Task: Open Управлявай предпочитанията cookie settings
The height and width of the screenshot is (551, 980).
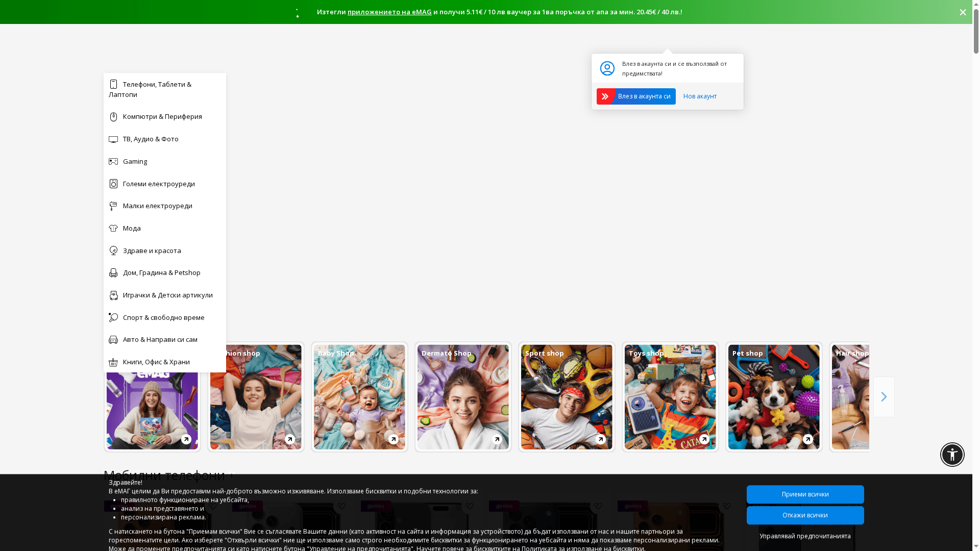Action: coord(805,536)
